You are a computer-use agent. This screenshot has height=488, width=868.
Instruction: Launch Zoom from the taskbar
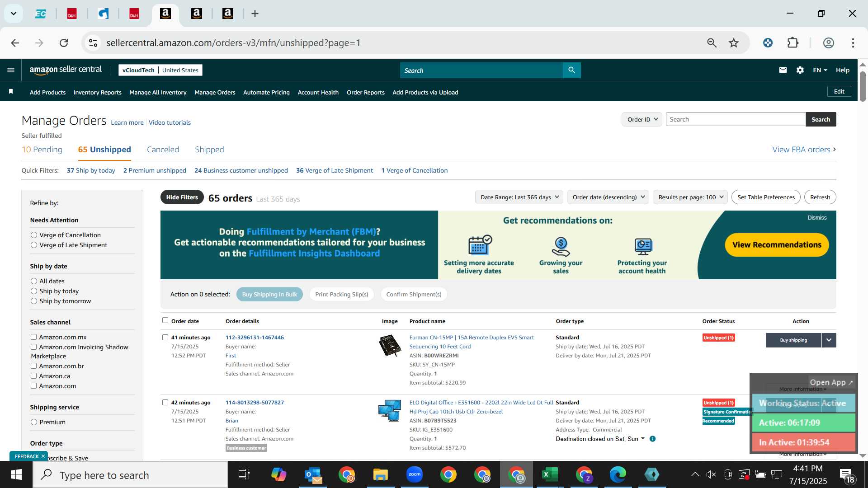click(x=414, y=474)
